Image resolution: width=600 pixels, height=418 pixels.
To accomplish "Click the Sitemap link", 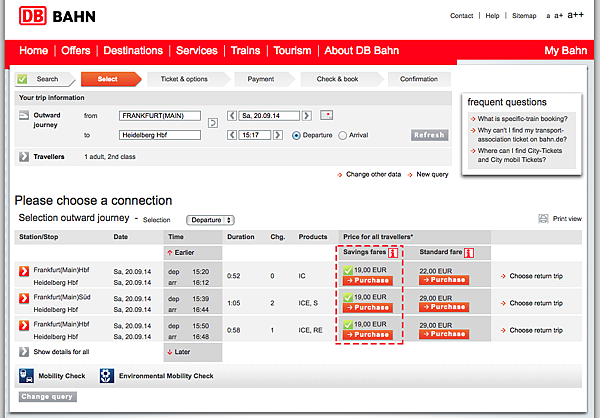I will click(x=524, y=16).
